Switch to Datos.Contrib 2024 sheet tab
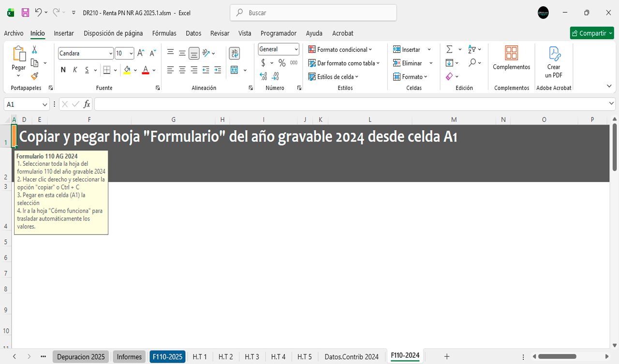The width and height of the screenshot is (619, 364). coord(352,357)
